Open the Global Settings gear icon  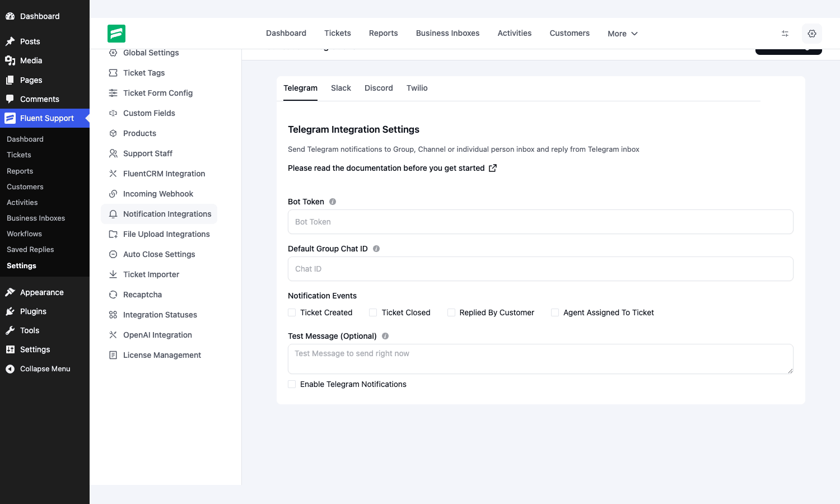[113, 53]
